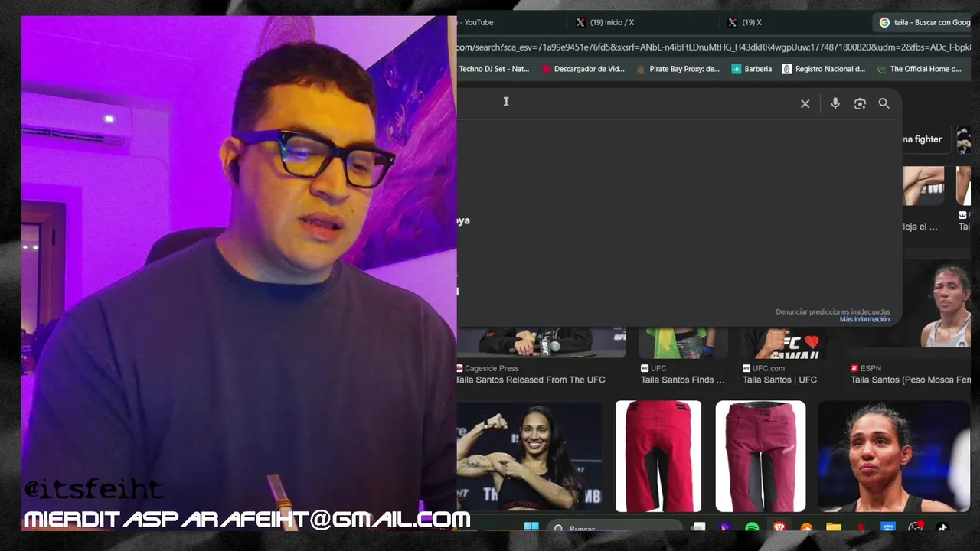
Task: Open TikTok from the taskbar
Action: tap(942, 527)
